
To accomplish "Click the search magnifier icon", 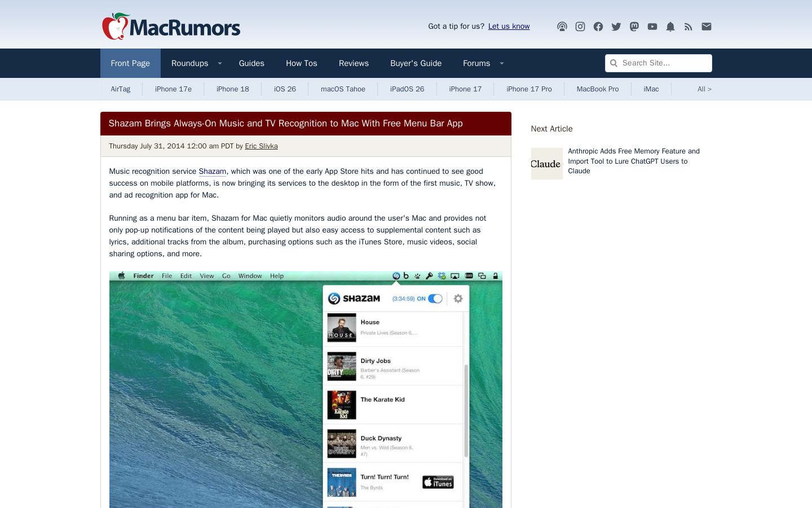I will tap(614, 63).
